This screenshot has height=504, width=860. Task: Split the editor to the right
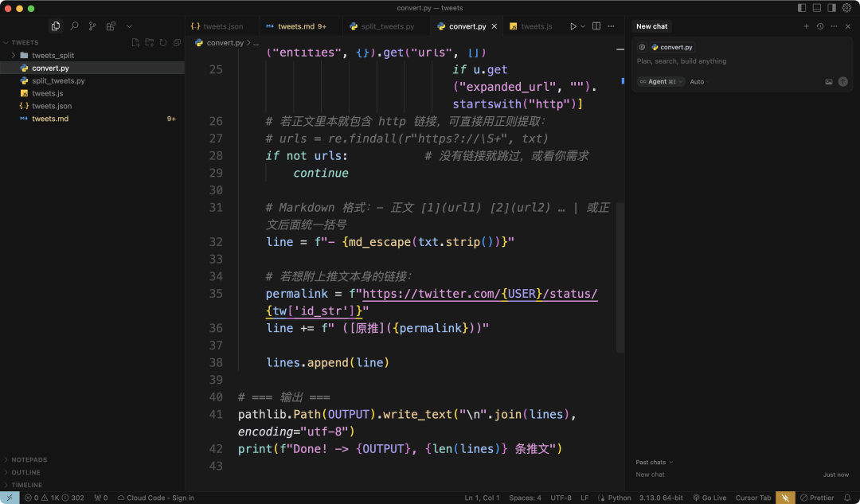[596, 26]
